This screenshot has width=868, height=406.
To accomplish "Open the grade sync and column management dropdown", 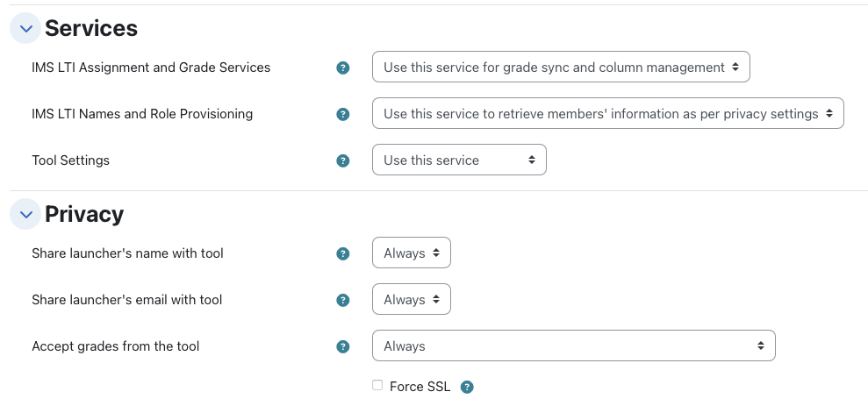I will coord(561,67).
